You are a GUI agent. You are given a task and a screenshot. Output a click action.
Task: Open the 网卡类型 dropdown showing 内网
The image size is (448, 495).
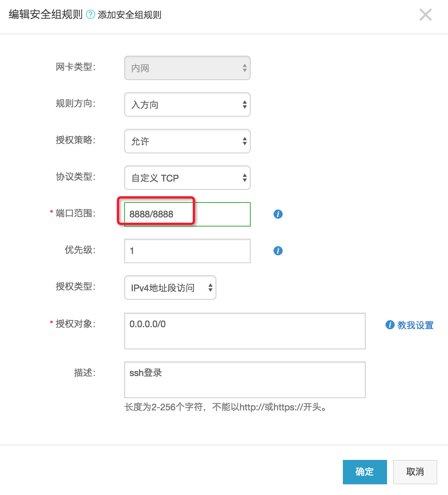187,68
